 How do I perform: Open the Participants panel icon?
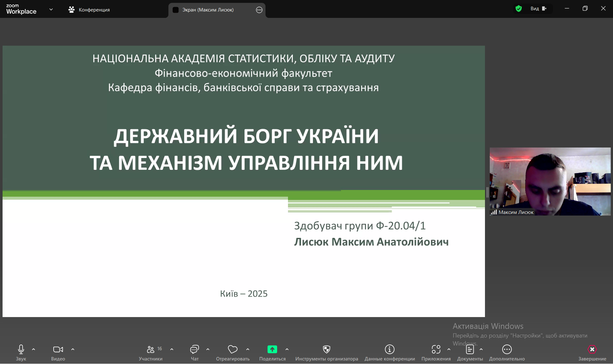[150, 350]
